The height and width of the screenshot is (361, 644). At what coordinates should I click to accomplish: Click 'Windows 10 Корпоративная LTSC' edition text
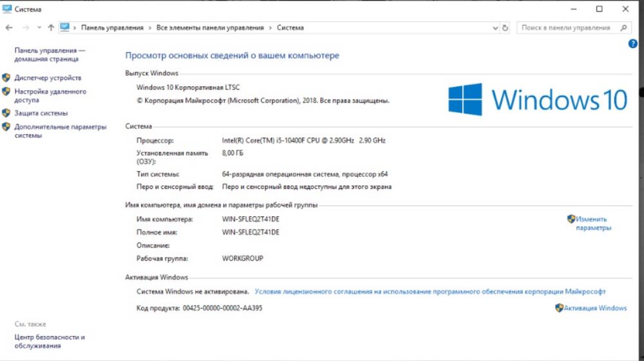188,88
